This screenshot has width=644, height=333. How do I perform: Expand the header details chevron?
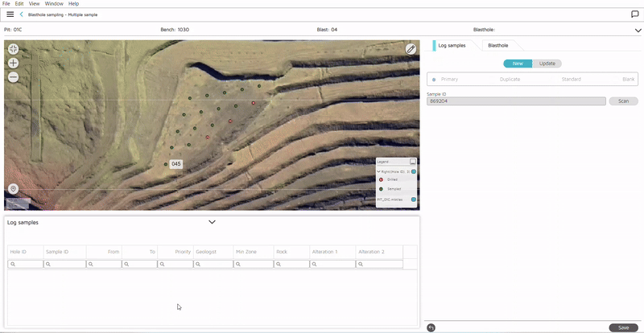638,30
